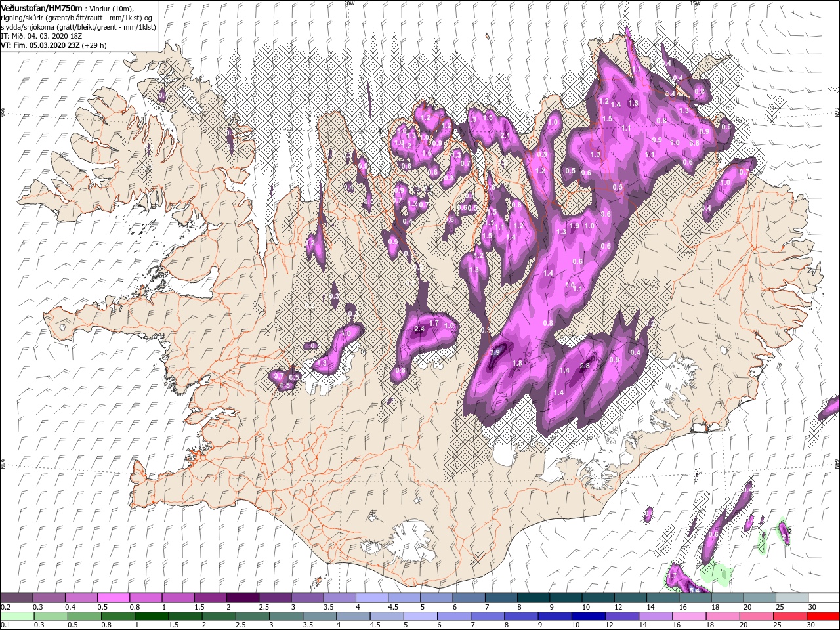Click the '20W' longitude label at top
Viewport: 840px width, 630px height.
click(x=349, y=3)
